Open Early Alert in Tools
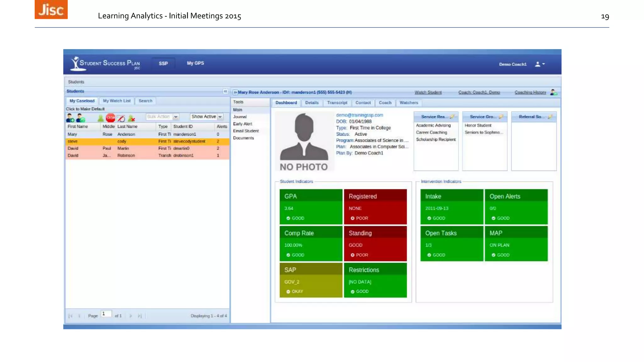Image resolution: width=644 pixels, height=362 pixels. pyautogui.click(x=251, y=124)
